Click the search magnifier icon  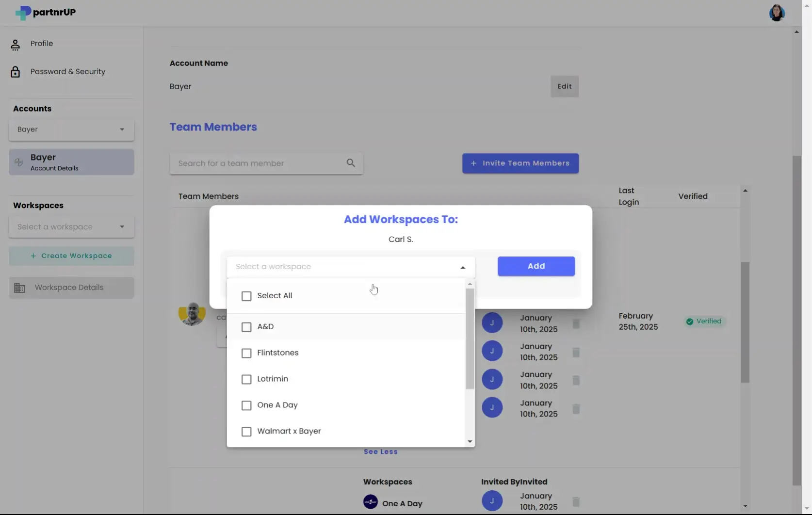click(351, 163)
